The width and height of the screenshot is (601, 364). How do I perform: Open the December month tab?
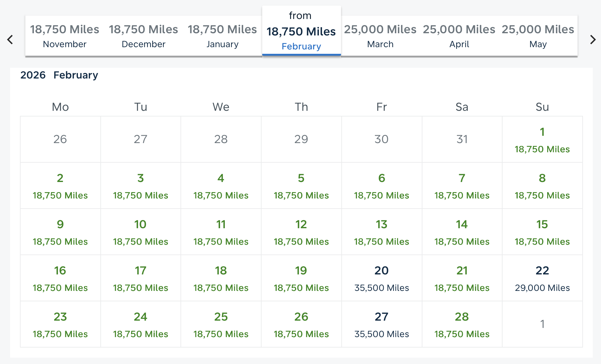point(143,36)
